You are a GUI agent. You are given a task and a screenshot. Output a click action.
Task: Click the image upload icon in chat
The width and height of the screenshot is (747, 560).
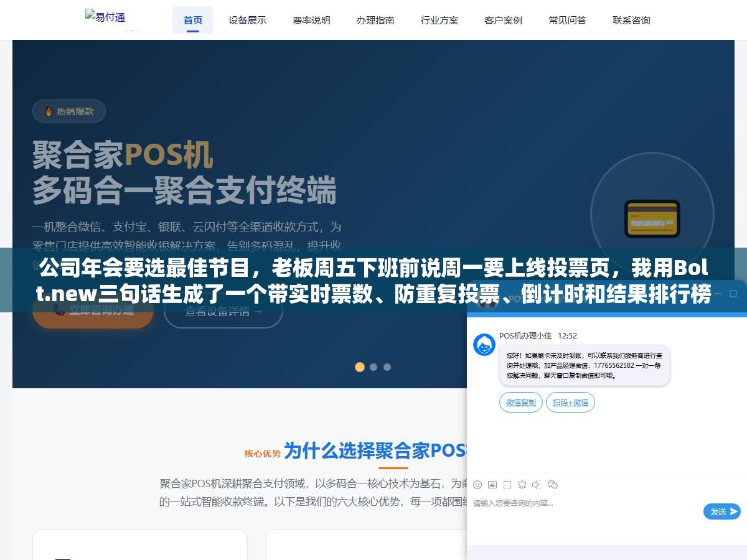[492, 485]
